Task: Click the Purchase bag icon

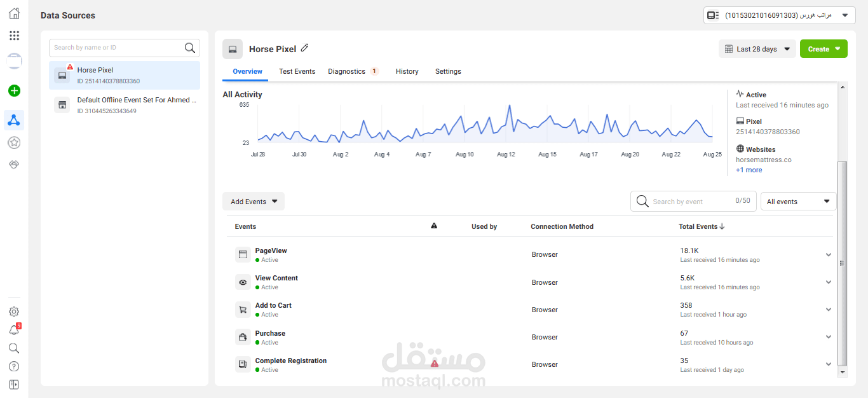Action: [x=242, y=337]
